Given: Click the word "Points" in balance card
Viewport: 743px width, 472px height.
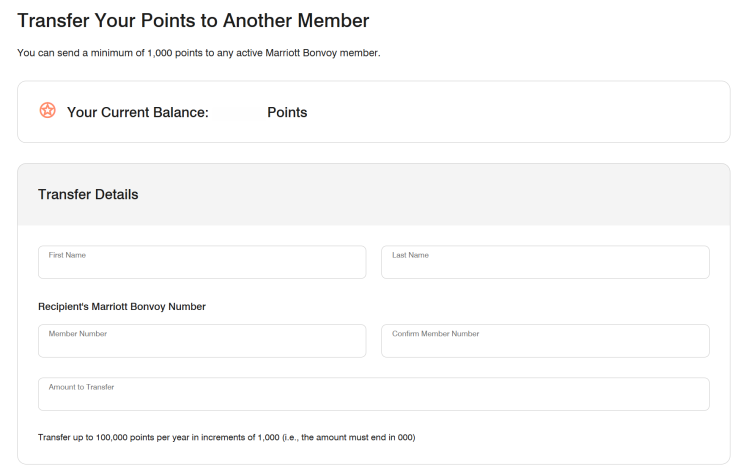Looking at the screenshot, I should point(287,112).
